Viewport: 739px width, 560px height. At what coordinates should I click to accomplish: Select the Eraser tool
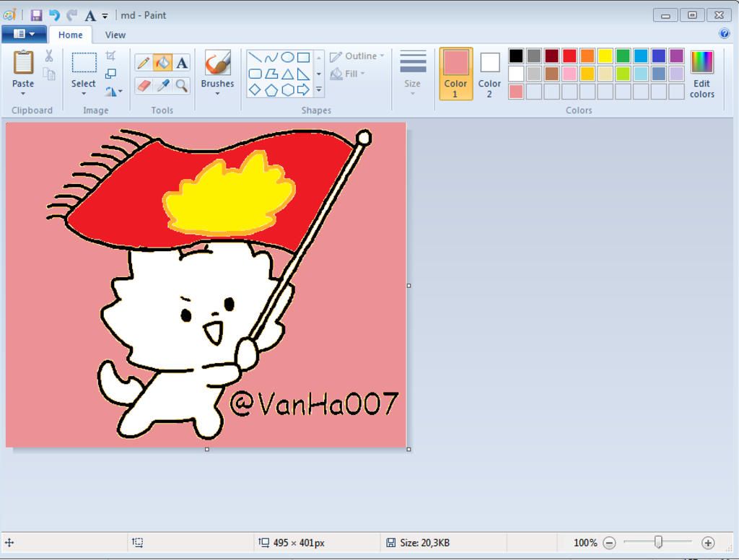[144, 85]
